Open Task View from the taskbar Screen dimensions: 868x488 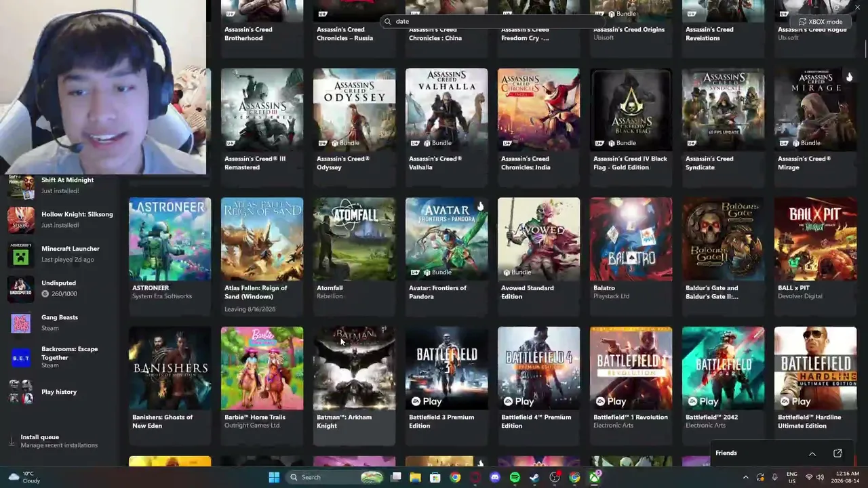click(396, 477)
